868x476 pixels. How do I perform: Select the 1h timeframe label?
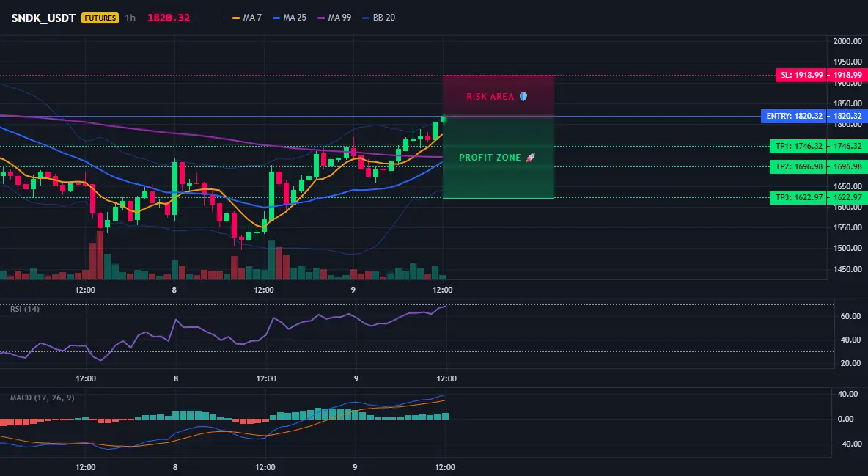[130, 18]
